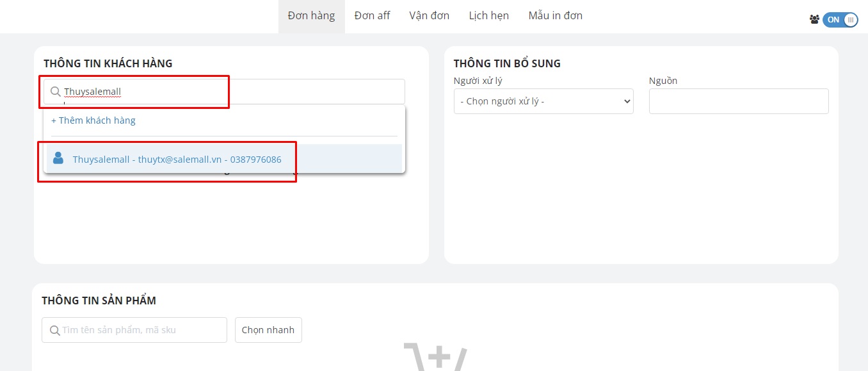Open the Lịch hẹn tab
The height and width of the screenshot is (371, 868).
click(488, 16)
